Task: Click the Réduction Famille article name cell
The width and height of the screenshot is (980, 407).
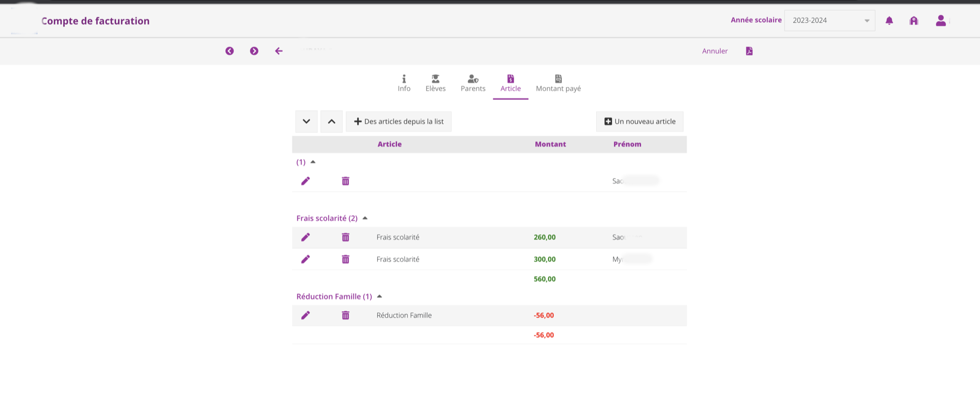Action: 404,315
